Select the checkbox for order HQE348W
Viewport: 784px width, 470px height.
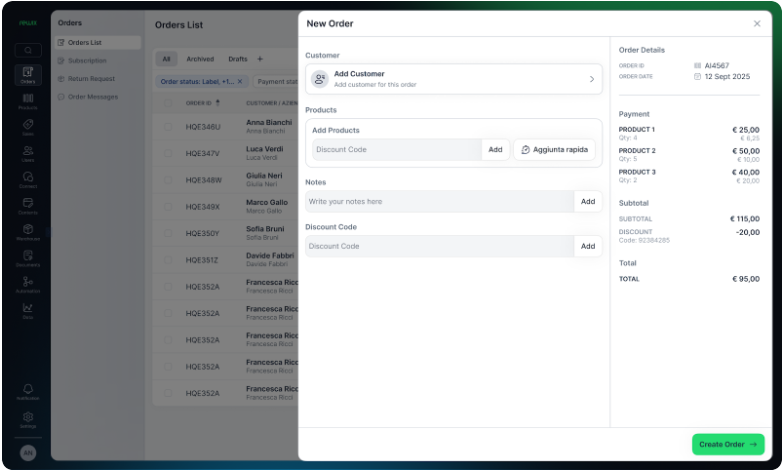pos(168,180)
